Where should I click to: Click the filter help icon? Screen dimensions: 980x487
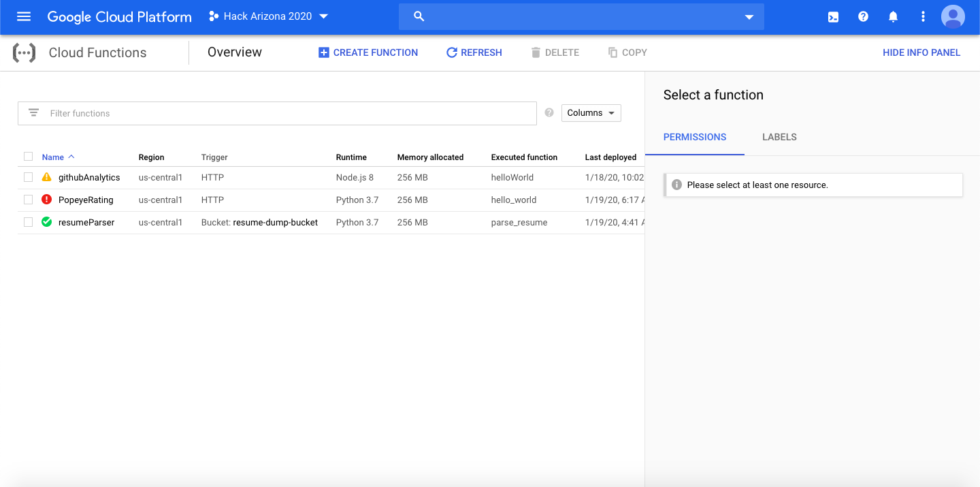pyautogui.click(x=549, y=113)
